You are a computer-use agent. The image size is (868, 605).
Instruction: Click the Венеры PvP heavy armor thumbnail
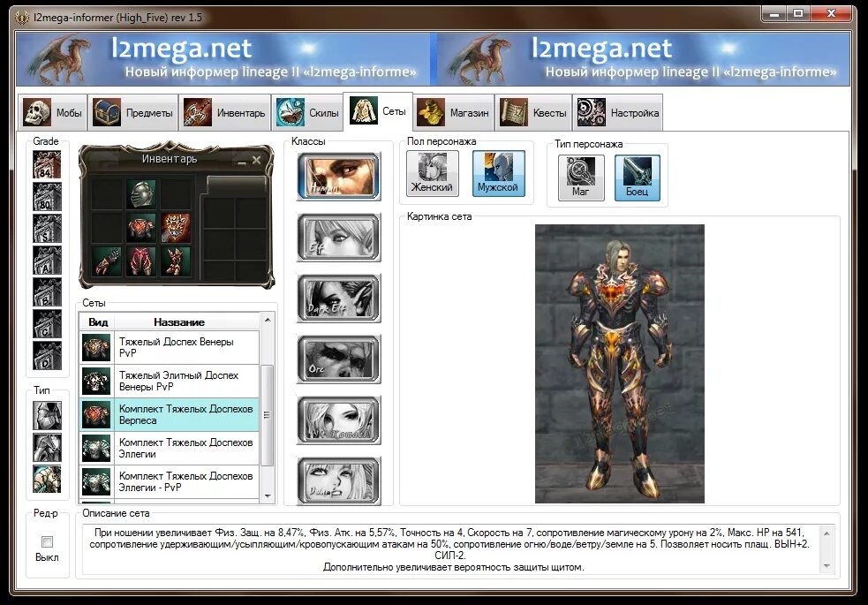96,348
